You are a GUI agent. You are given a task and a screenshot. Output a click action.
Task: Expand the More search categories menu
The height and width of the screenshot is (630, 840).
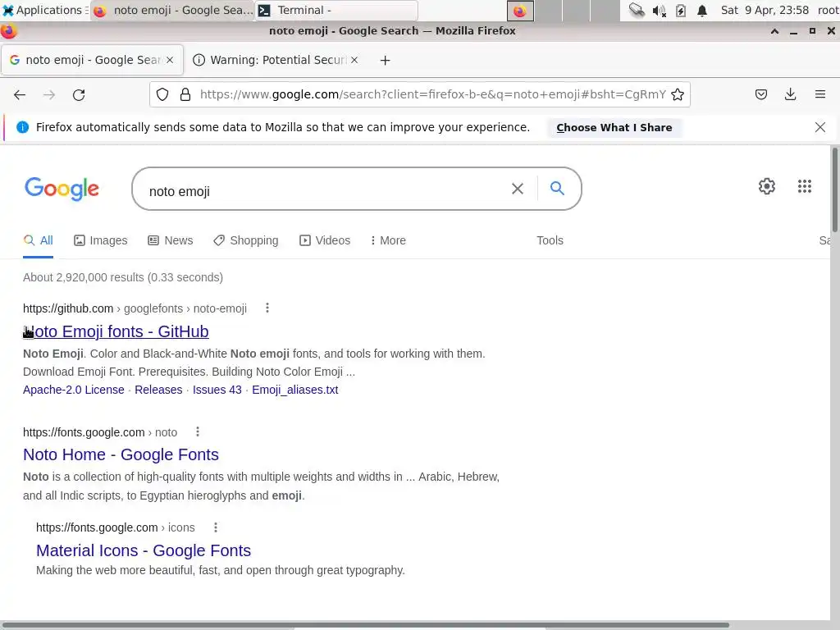tap(388, 240)
